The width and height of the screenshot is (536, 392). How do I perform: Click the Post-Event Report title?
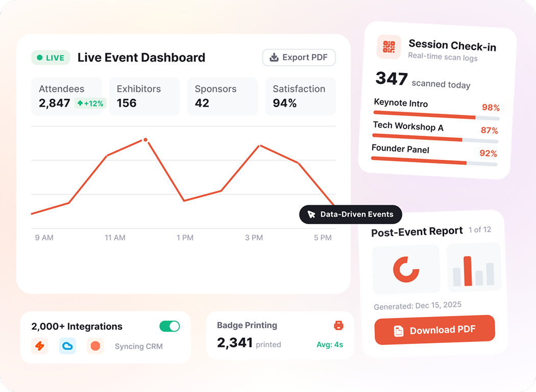(x=417, y=232)
